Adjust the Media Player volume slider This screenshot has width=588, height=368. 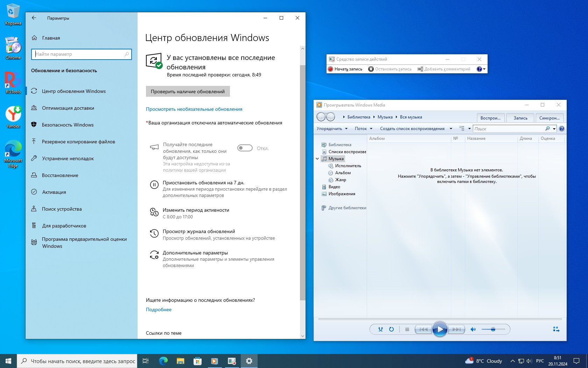pyautogui.click(x=493, y=329)
